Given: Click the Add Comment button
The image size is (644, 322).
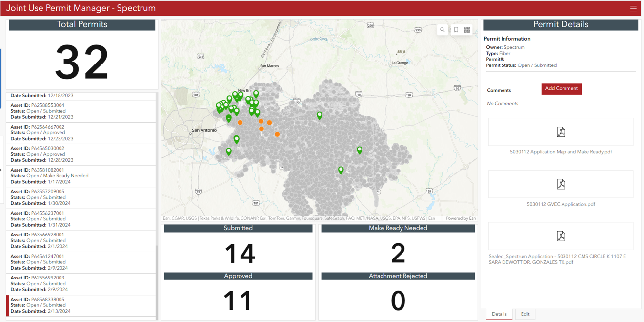Looking at the screenshot, I should (x=561, y=88).
